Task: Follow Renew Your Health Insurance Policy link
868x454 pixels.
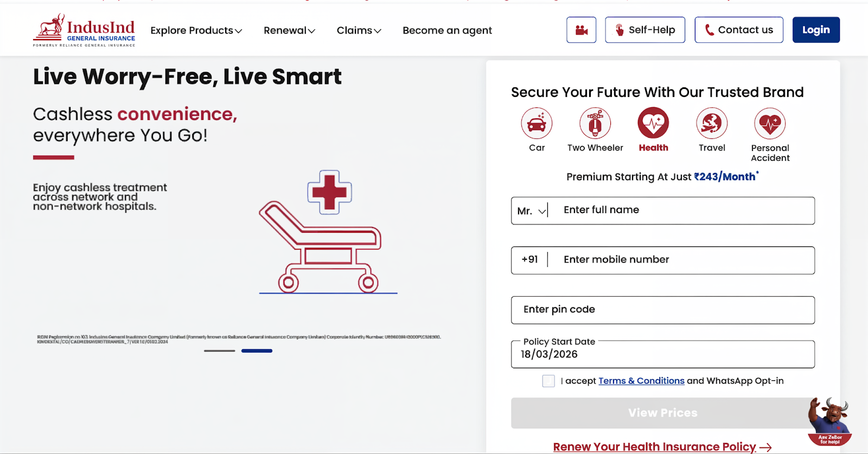Action: [654, 446]
